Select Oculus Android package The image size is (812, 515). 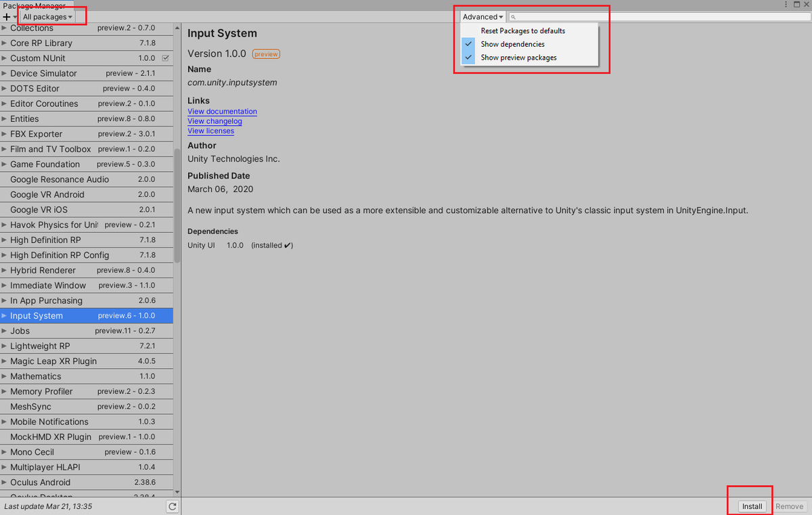point(87,483)
